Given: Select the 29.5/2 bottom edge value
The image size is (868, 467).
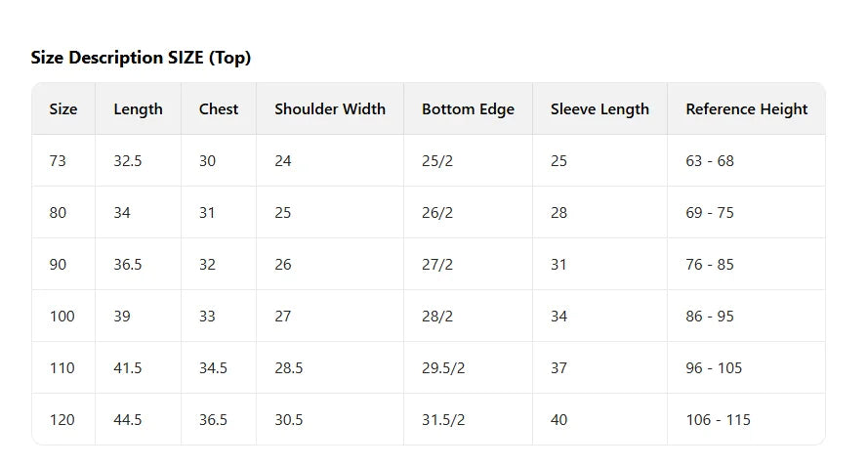Looking at the screenshot, I should pyautogui.click(x=443, y=367).
